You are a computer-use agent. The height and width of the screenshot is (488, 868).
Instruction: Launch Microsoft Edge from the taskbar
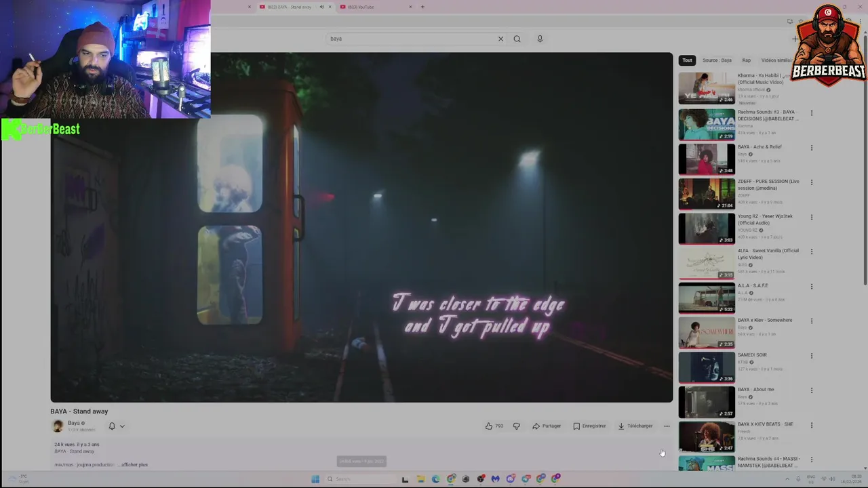pos(435,479)
